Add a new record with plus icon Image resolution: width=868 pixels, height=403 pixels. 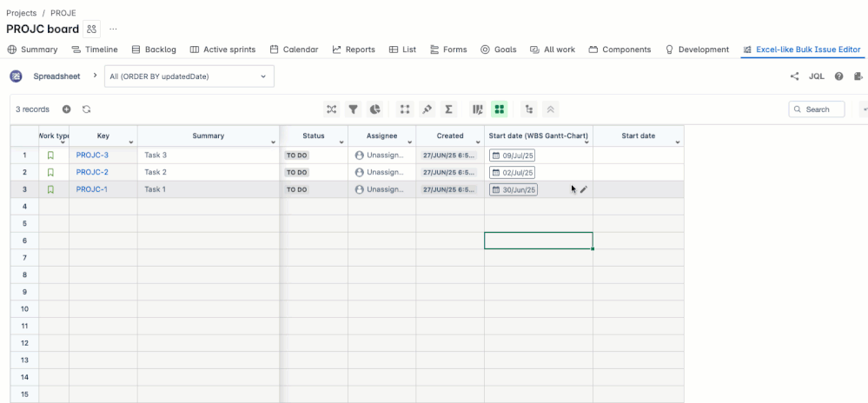coord(66,109)
